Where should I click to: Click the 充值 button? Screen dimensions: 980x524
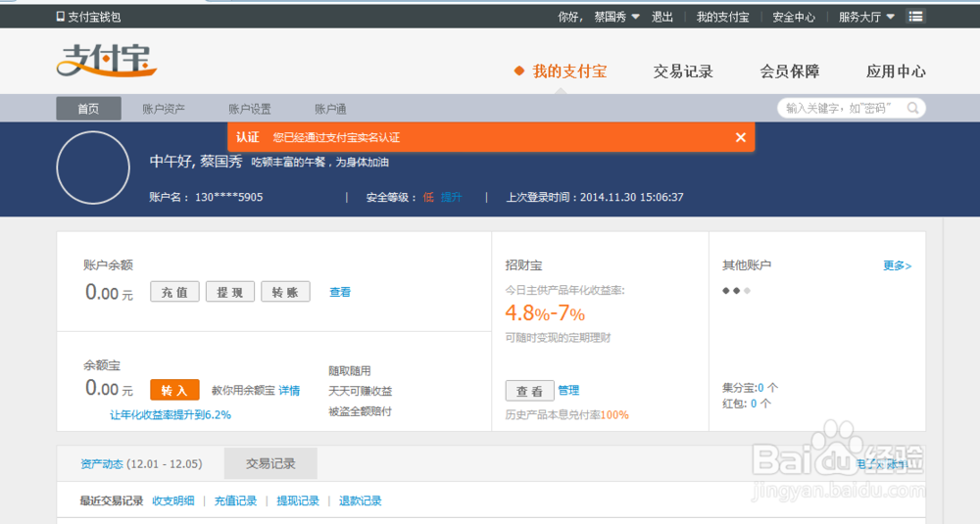click(x=174, y=292)
